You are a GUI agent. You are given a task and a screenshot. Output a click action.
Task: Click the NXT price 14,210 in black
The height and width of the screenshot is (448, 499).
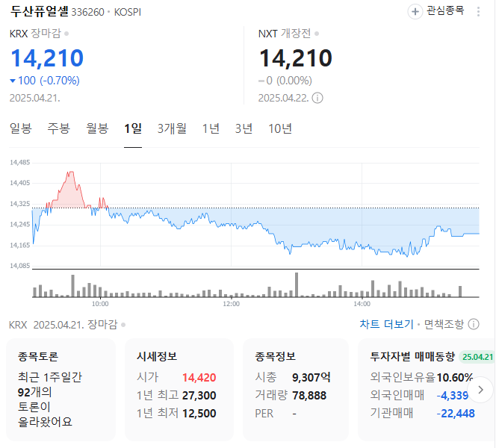coord(296,58)
